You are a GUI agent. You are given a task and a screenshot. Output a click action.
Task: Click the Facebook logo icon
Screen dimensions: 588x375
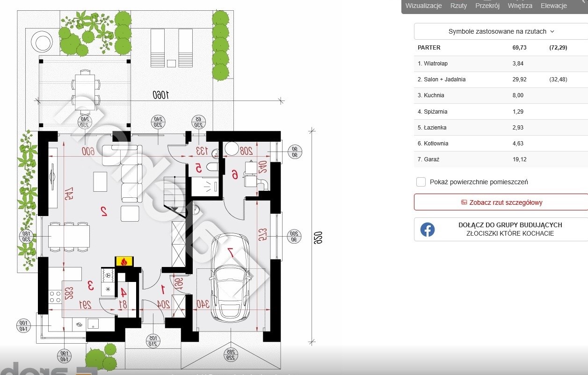click(427, 229)
